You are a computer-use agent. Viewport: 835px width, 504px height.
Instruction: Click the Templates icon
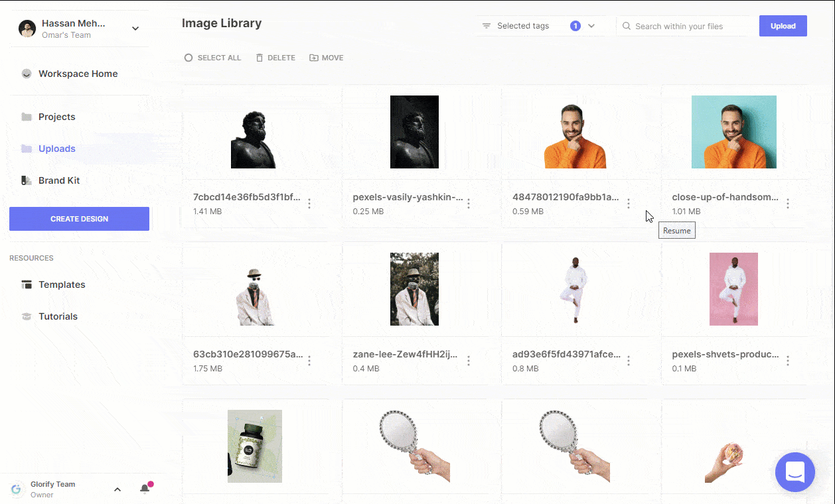[x=27, y=284]
